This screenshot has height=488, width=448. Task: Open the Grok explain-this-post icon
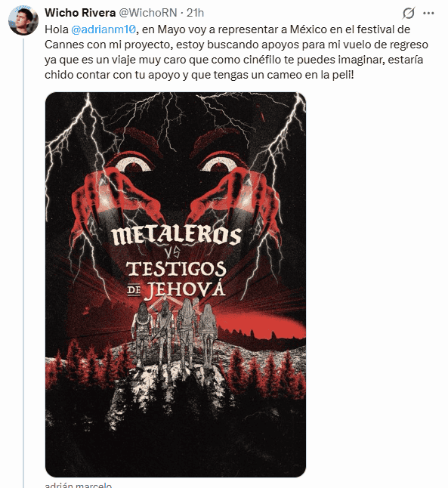point(408,13)
